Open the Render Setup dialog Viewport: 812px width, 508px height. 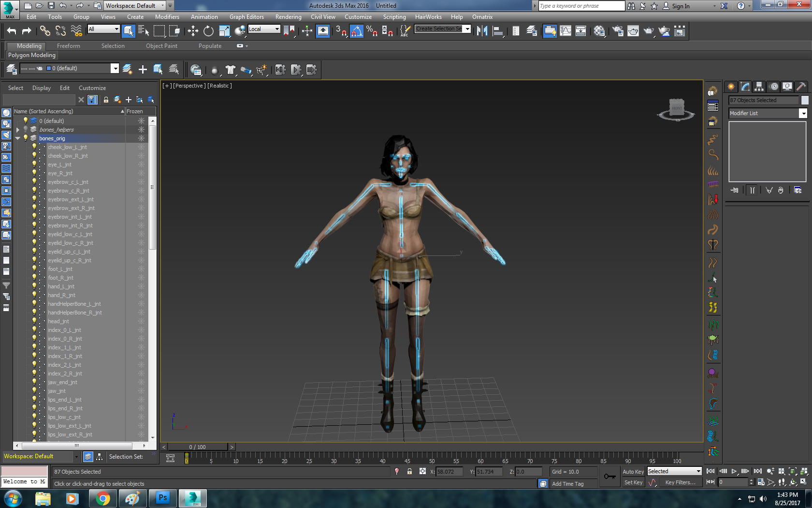click(618, 31)
